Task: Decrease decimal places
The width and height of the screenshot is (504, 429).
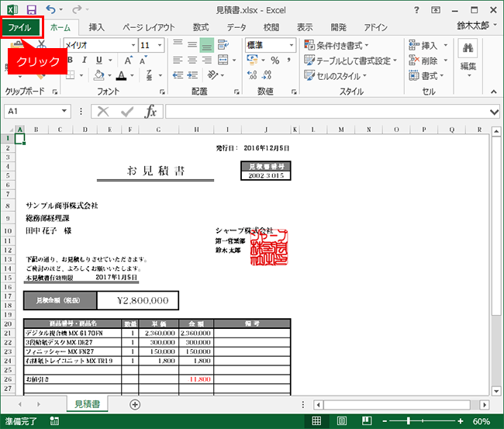Action: (267, 75)
